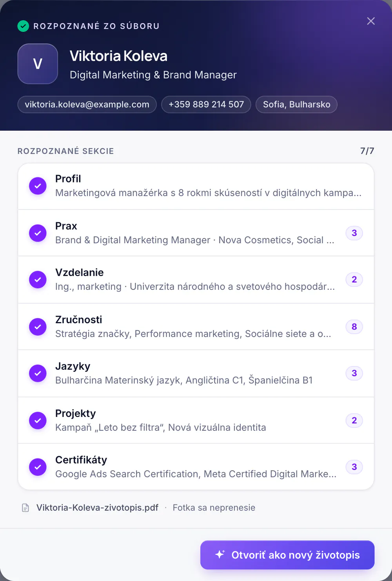The height and width of the screenshot is (581, 392).
Task: Click the green verified check icon
Action: pyautogui.click(x=24, y=26)
